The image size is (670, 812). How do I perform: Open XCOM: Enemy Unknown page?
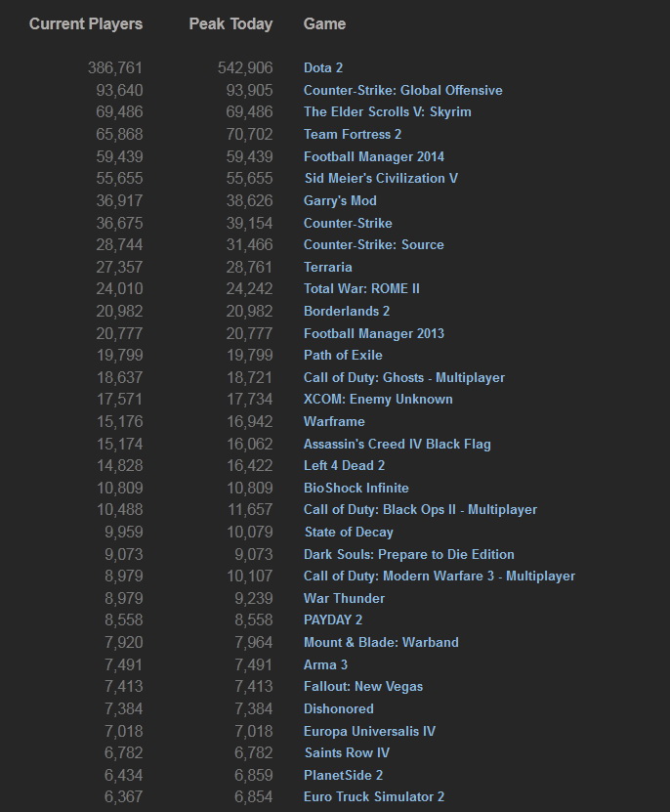point(378,399)
